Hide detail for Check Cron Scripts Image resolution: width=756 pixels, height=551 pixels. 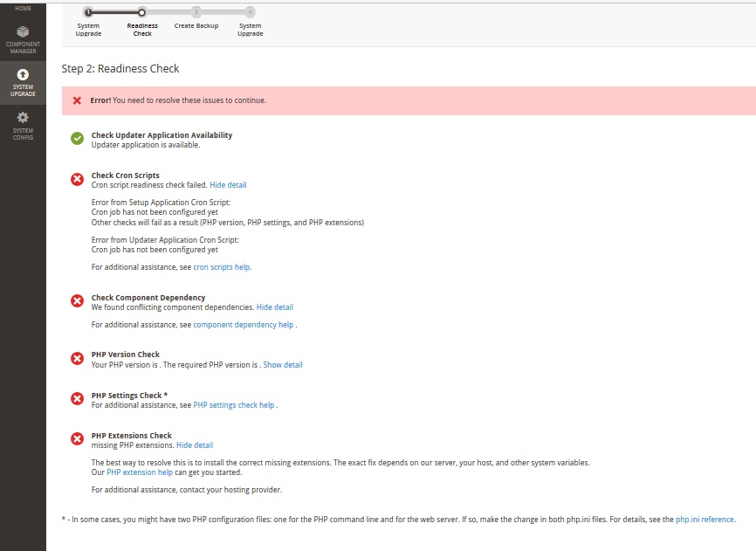pos(228,184)
